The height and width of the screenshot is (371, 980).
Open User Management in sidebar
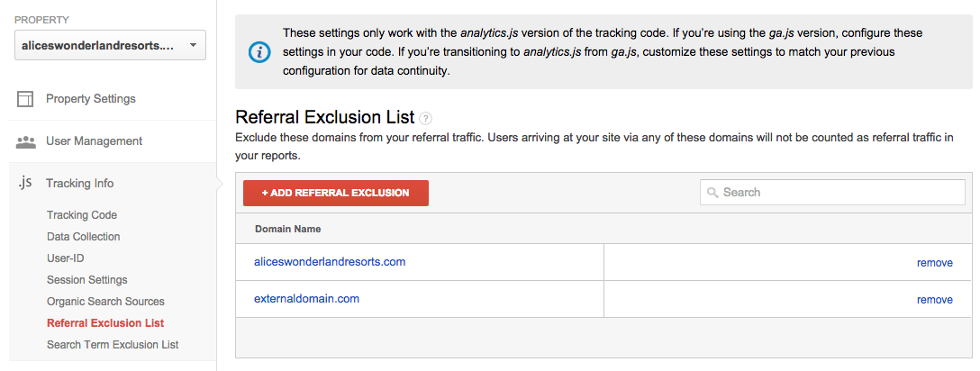tap(95, 141)
